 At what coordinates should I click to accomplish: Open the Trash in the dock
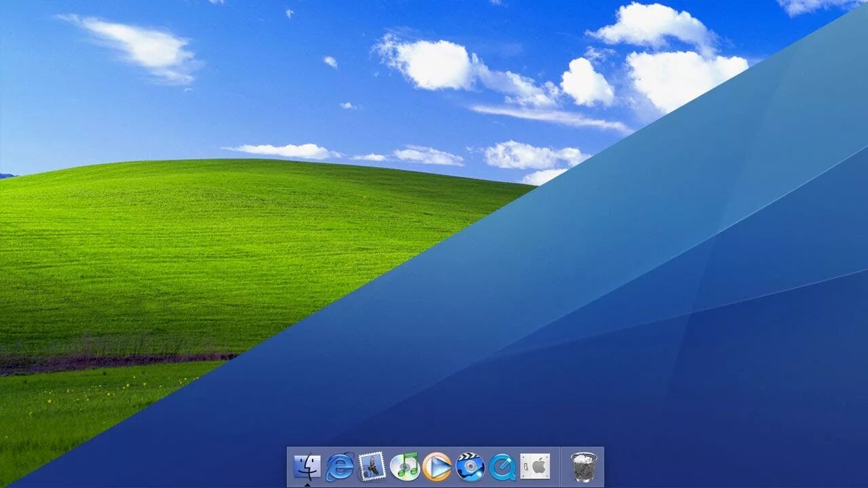(583, 467)
